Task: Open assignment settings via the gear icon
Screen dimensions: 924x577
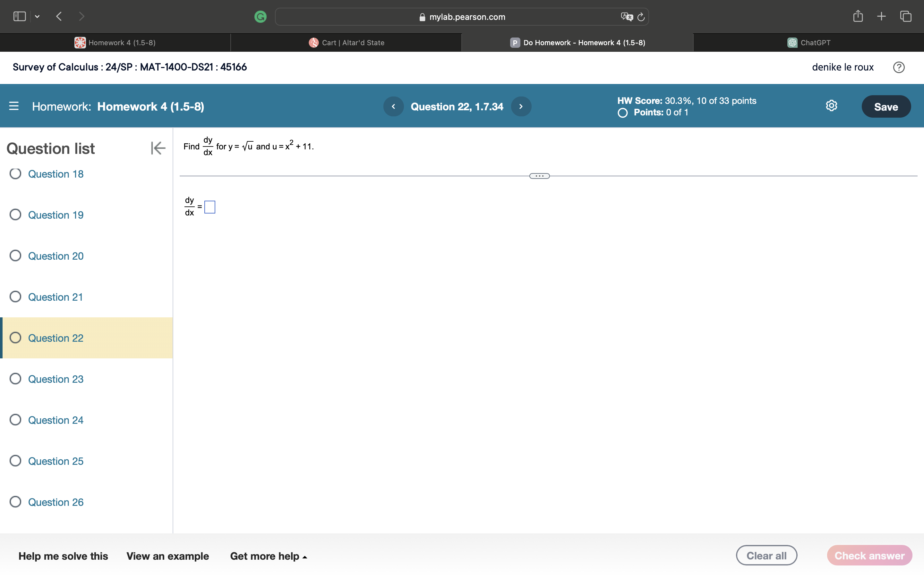Action: pyautogui.click(x=831, y=106)
